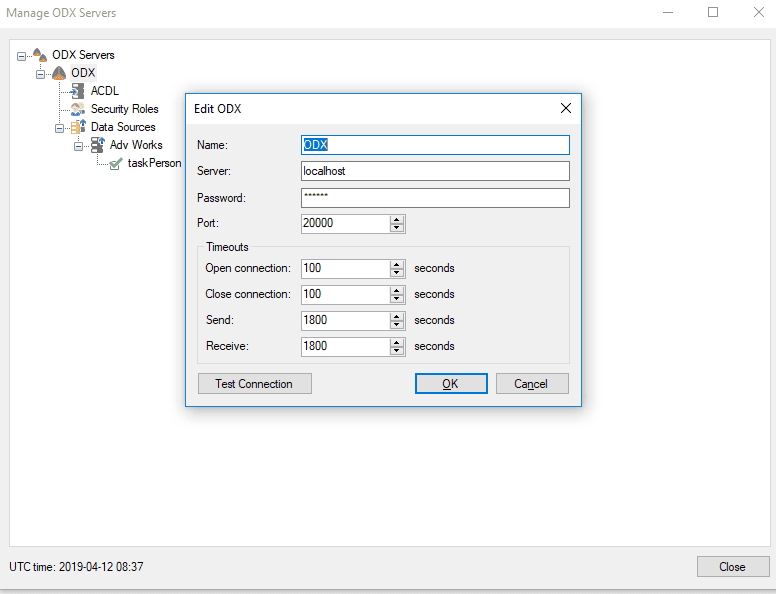Increase Close connection timeout
776x594 pixels.
(x=396, y=290)
